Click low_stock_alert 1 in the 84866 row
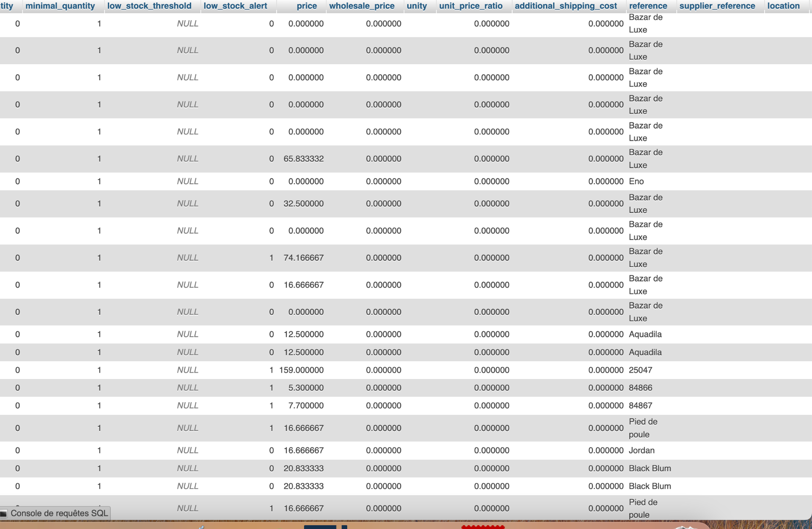Screen dimensions: 812x529 pyautogui.click(x=272, y=388)
